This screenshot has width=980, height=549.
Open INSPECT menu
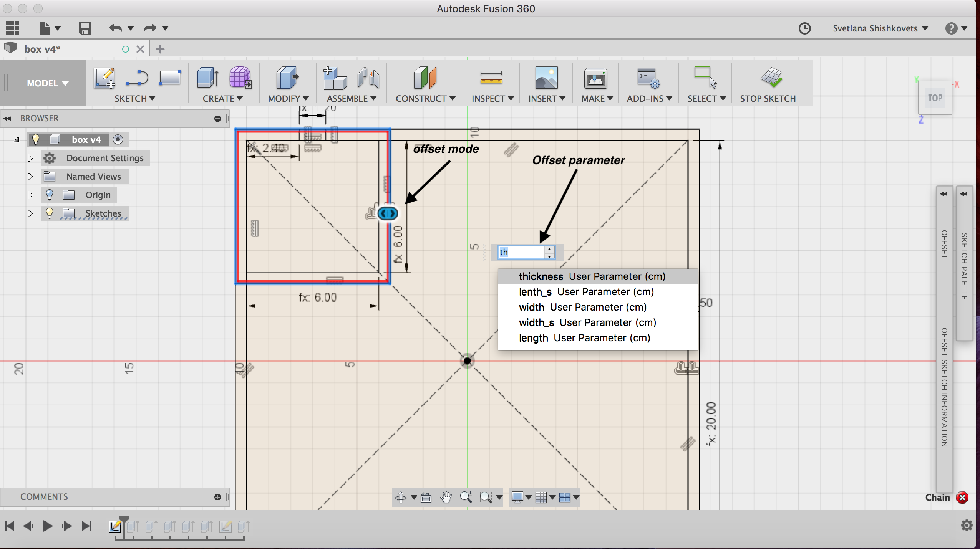coord(492,98)
